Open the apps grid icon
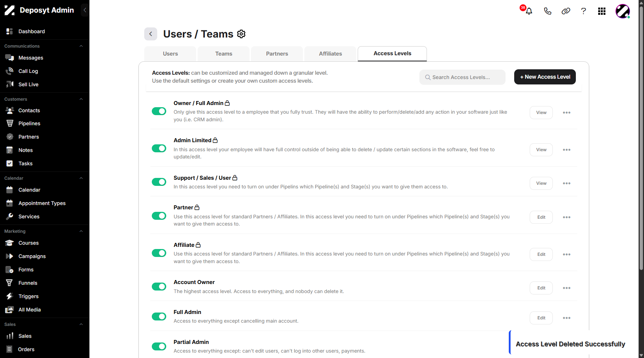The height and width of the screenshot is (358, 644). (601, 11)
